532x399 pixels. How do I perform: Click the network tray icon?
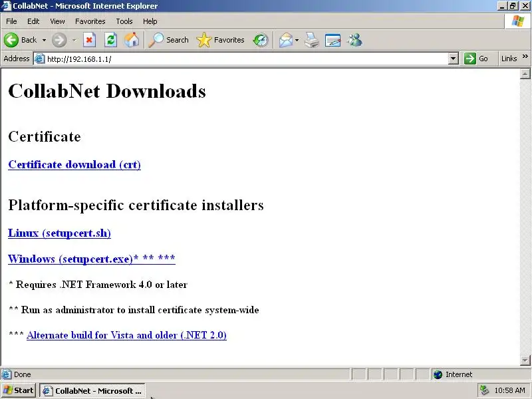[x=485, y=390]
